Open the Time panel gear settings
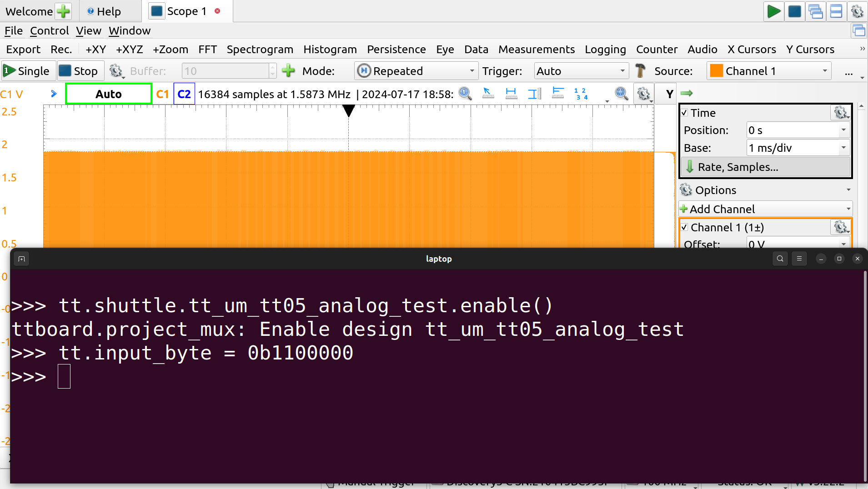This screenshot has width=868, height=489. [840, 113]
